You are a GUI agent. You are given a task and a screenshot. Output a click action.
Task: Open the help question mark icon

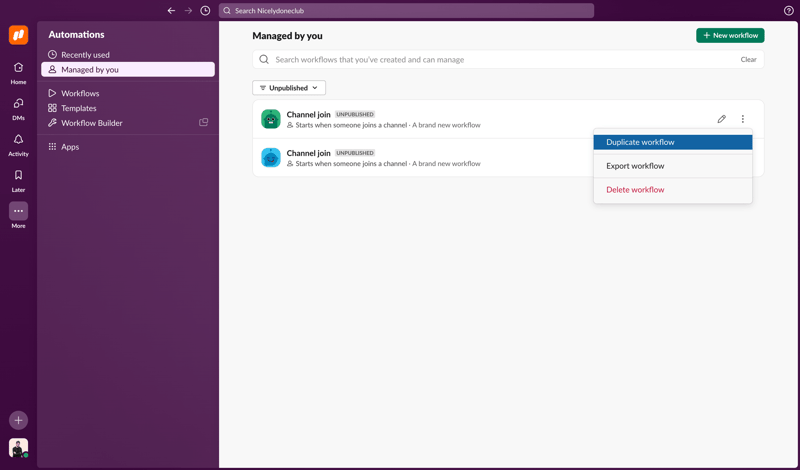point(788,11)
